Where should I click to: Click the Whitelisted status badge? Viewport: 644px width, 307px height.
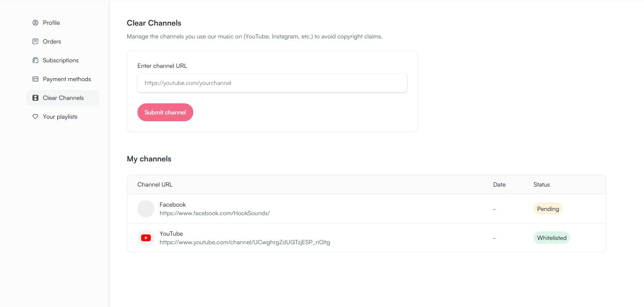point(551,238)
